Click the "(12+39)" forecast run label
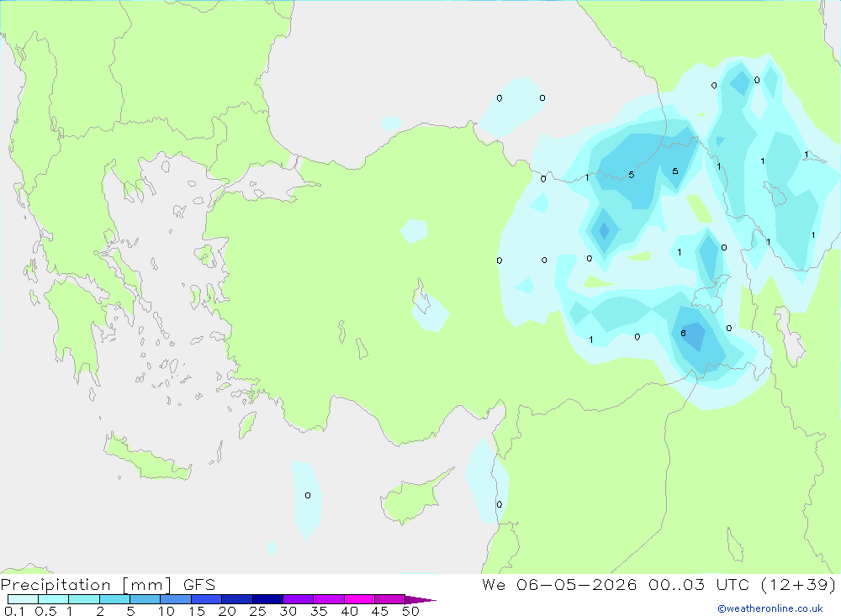Viewport: 841px width, 616px height. [x=798, y=585]
